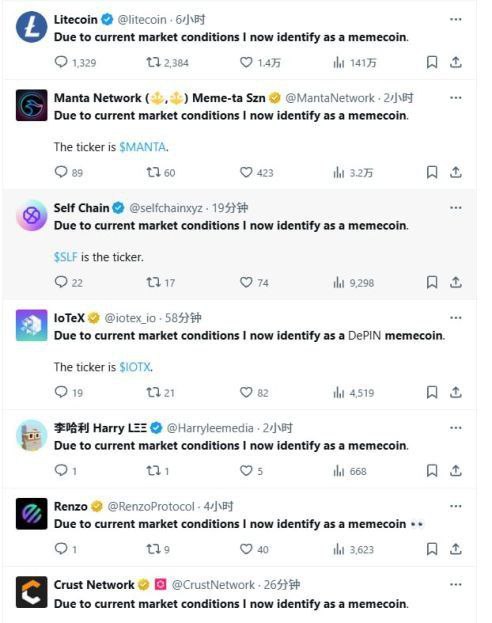Open the $SLF cashtag link
This screenshot has width=492, height=623.
click(66, 257)
